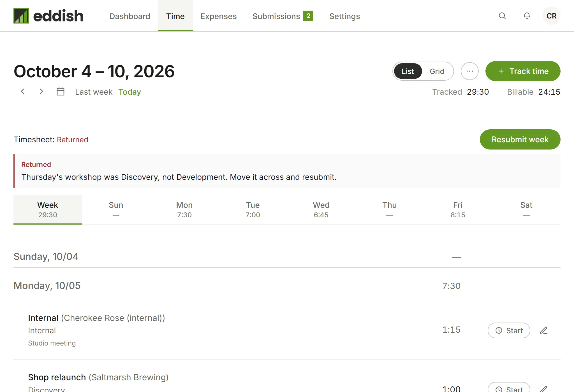Screen dimensions: 574x392
Task: Edit the Studio meeting entry pencil icon
Action: tap(544, 330)
